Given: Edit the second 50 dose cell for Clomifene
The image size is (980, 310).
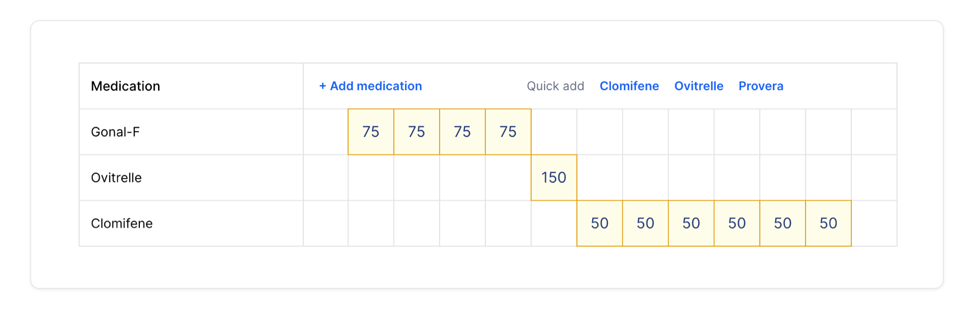Looking at the screenshot, I should pos(645,223).
